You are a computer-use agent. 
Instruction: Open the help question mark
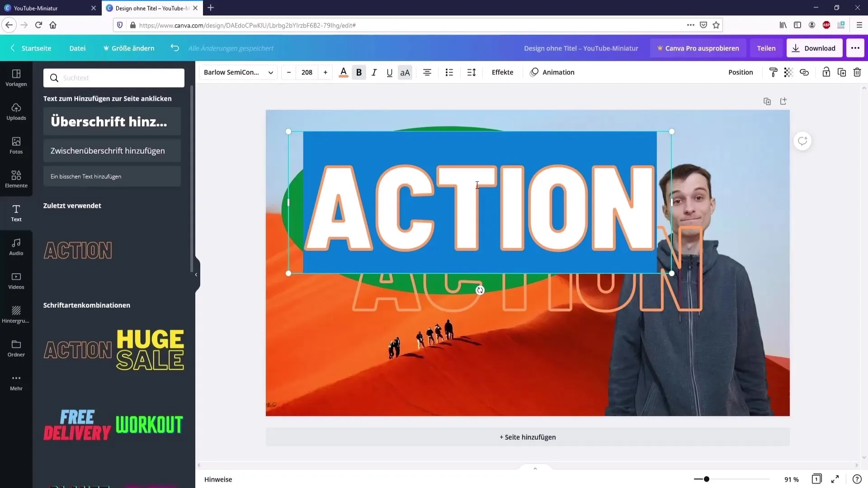point(857,479)
